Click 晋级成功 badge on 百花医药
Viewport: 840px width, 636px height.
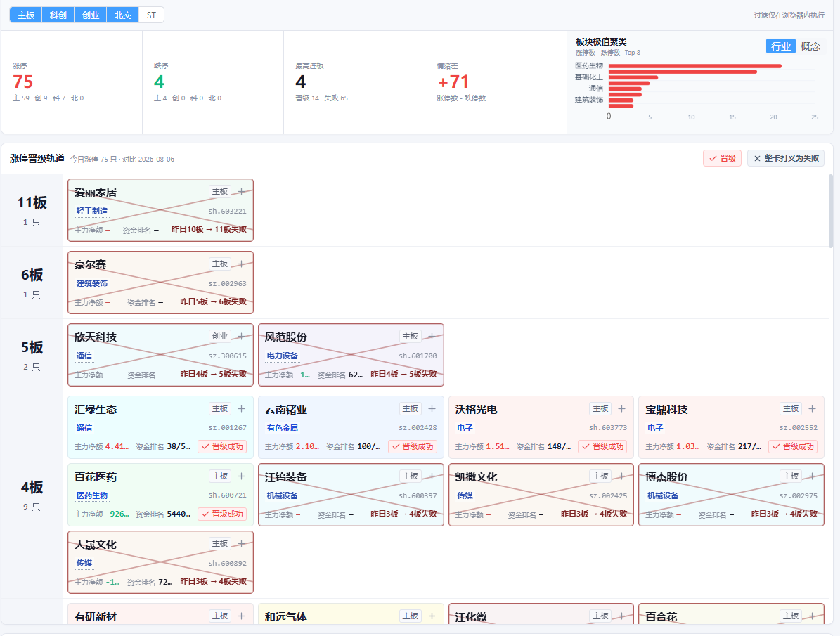222,514
